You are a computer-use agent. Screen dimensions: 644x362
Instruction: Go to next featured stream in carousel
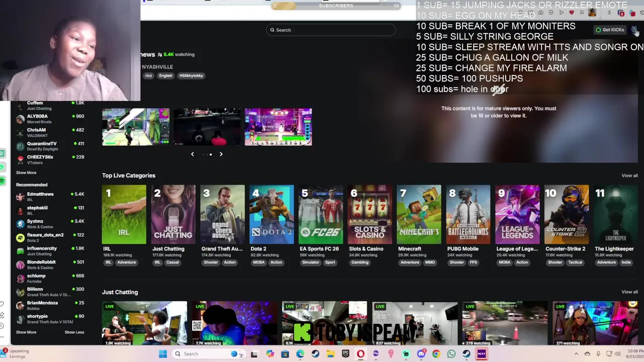point(221,154)
